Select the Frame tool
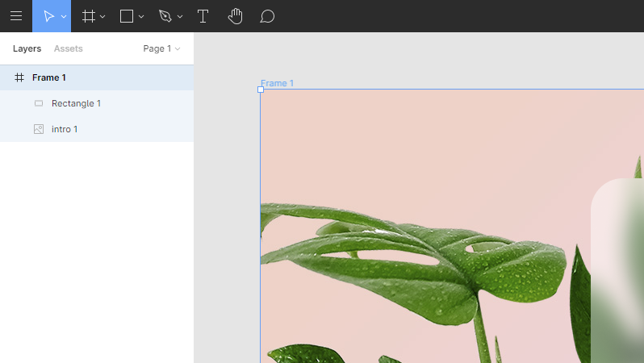 click(88, 16)
